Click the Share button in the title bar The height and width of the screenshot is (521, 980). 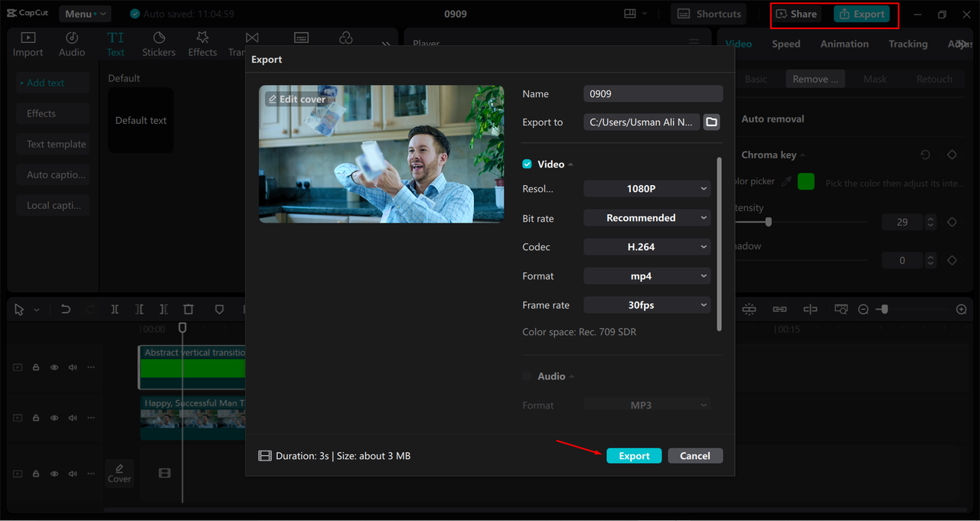pyautogui.click(x=796, y=14)
